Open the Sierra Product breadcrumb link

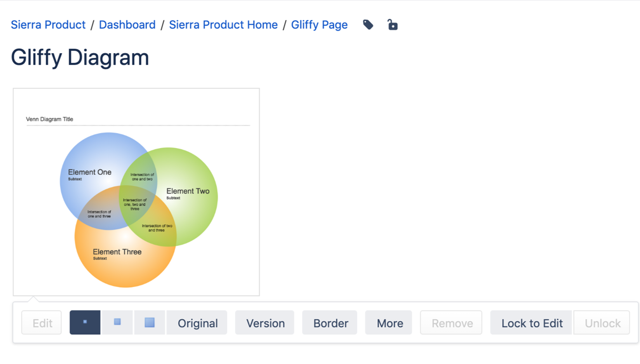(x=48, y=25)
